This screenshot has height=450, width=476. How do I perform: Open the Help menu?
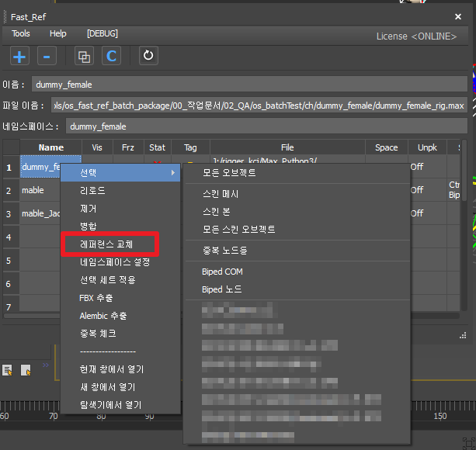click(x=58, y=33)
